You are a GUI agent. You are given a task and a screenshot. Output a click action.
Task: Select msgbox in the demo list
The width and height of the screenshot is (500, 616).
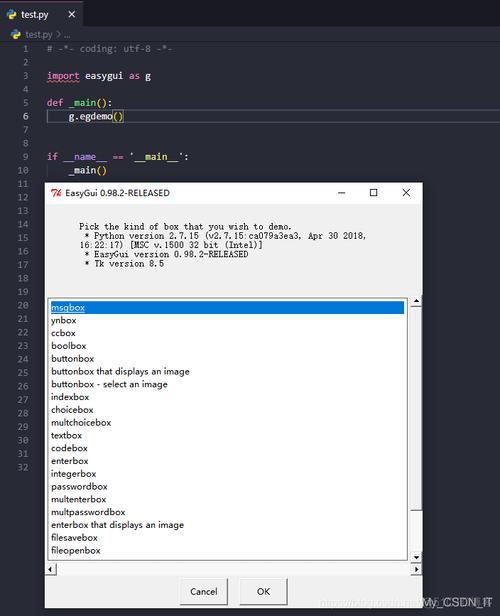click(x=227, y=308)
